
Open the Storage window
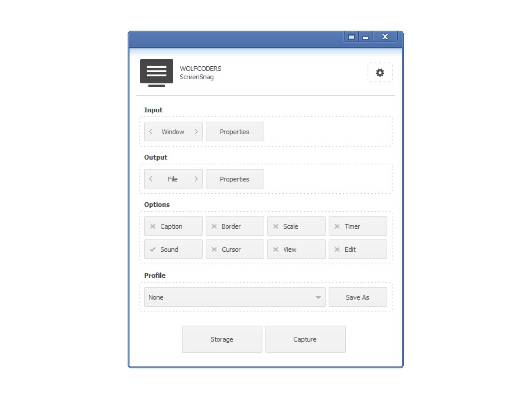[222, 339]
